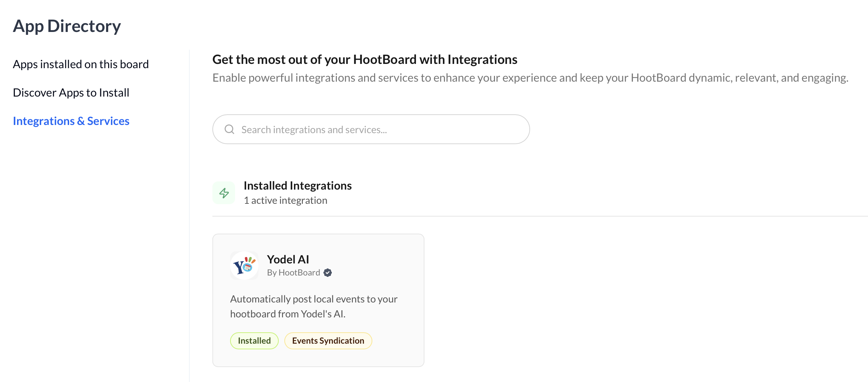The image size is (868, 382).
Task: Open the Yodel AI integration title
Action: [x=288, y=260]
